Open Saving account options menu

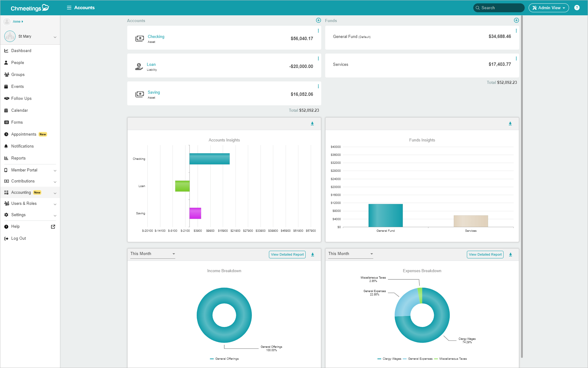(x=318, y=86)
